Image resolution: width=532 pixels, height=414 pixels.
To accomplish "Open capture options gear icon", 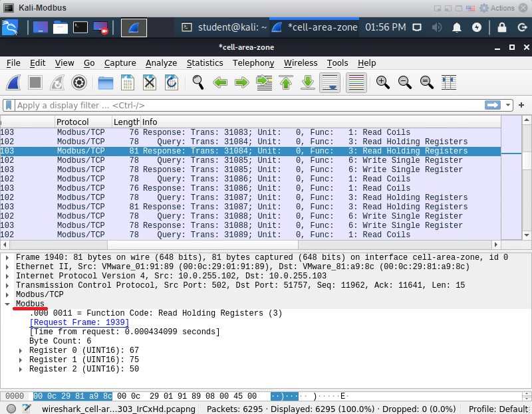I will click(79, 82).
